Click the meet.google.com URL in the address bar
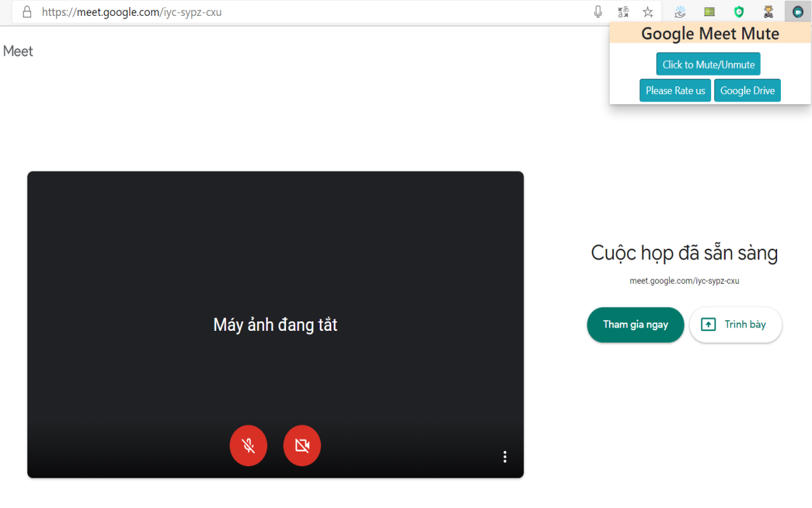The width and height of the screenshot is (812, 508). 132,11
